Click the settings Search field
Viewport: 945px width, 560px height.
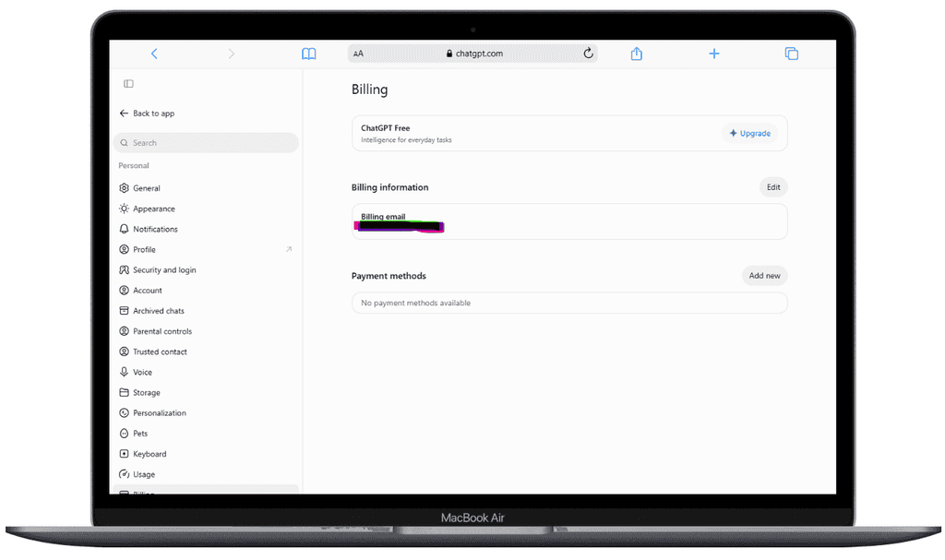click(x=206, y=143)
